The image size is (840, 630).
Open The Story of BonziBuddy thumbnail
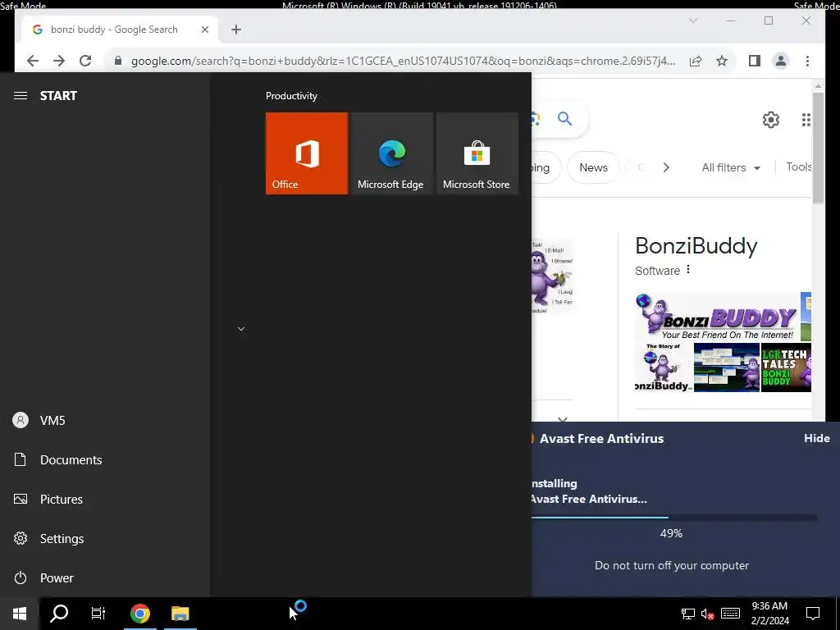(664, 368)
